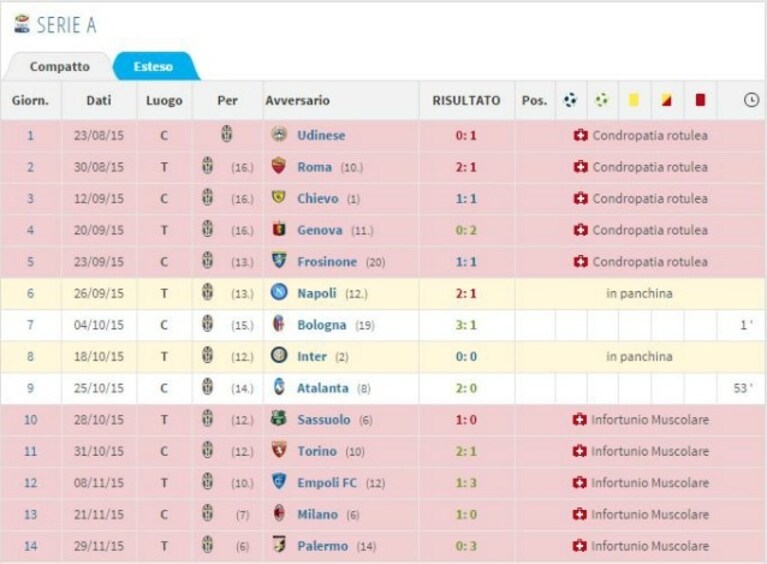Open the Udinese team link
Image resolution: width=767 pixels, height=564 pixels.
click(x=321, y=135)
